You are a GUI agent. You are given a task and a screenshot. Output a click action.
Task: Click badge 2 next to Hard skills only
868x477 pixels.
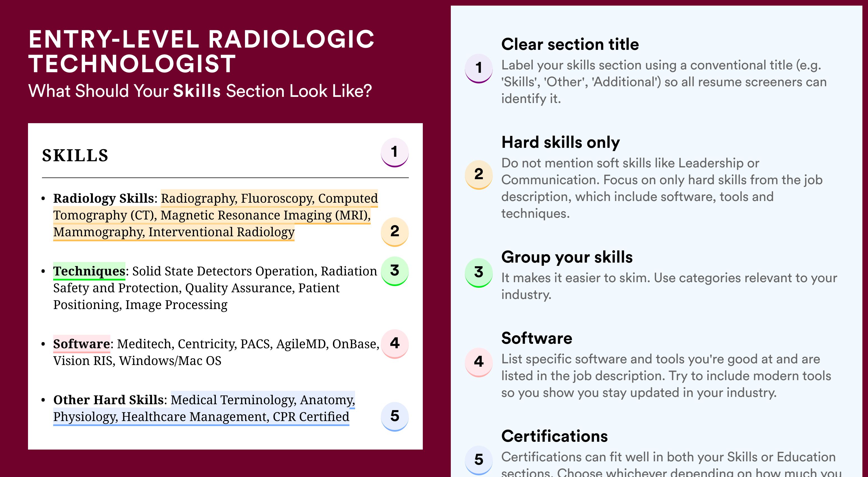click(479, 174)
